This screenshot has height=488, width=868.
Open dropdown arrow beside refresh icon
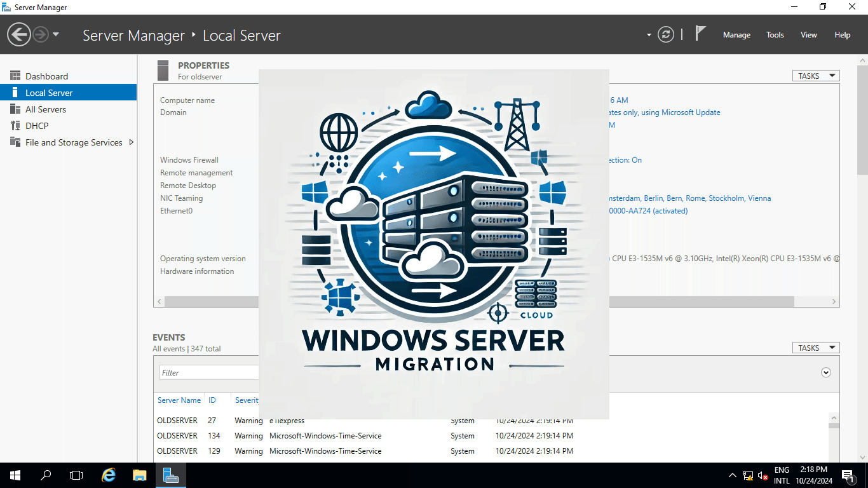point(649,35)
